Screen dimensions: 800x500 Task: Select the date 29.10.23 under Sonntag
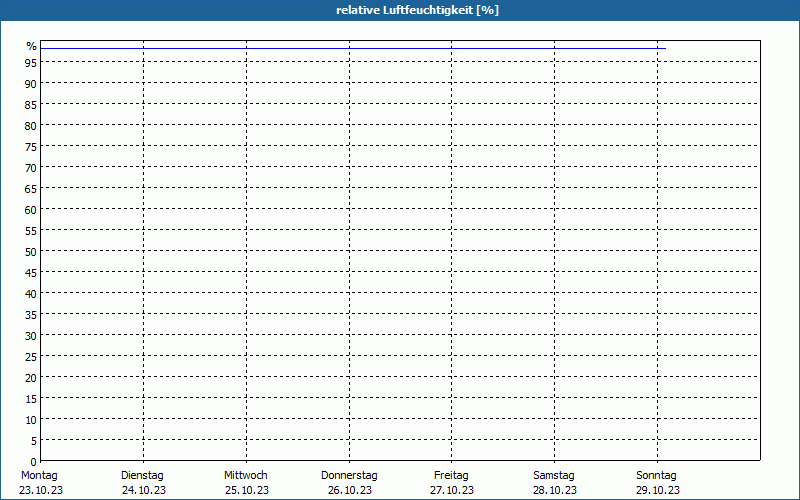pos(657,490)
